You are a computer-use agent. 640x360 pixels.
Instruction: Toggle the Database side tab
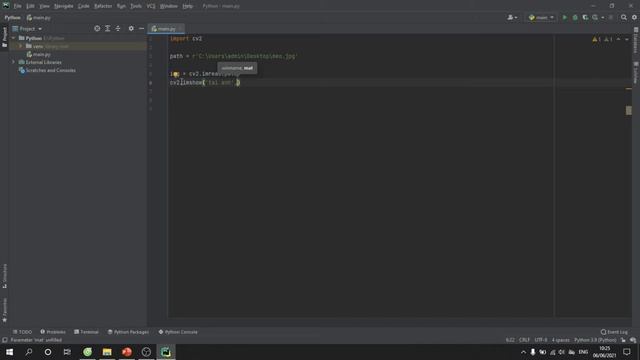[x=636, y=41]
